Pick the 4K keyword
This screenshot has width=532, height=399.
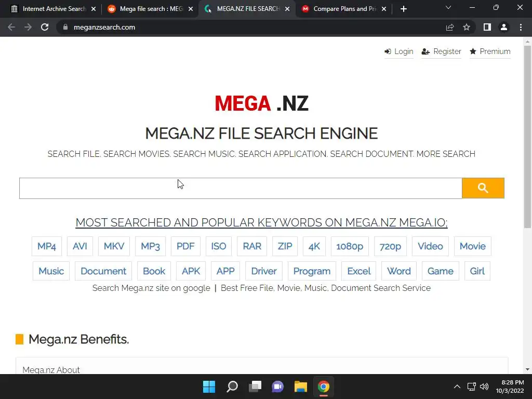coord(314,246)
